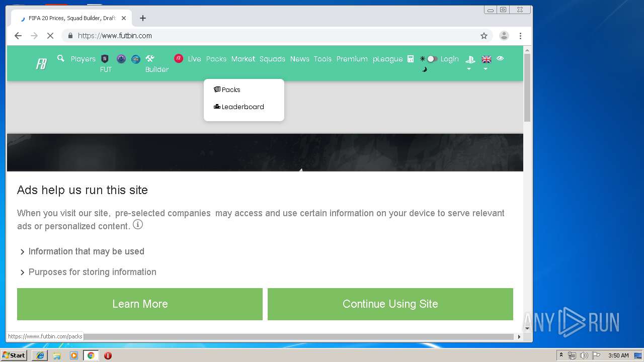Click the blue round badge icon
This screenshot has height=362, width=644.
click(x=136, y=59)
